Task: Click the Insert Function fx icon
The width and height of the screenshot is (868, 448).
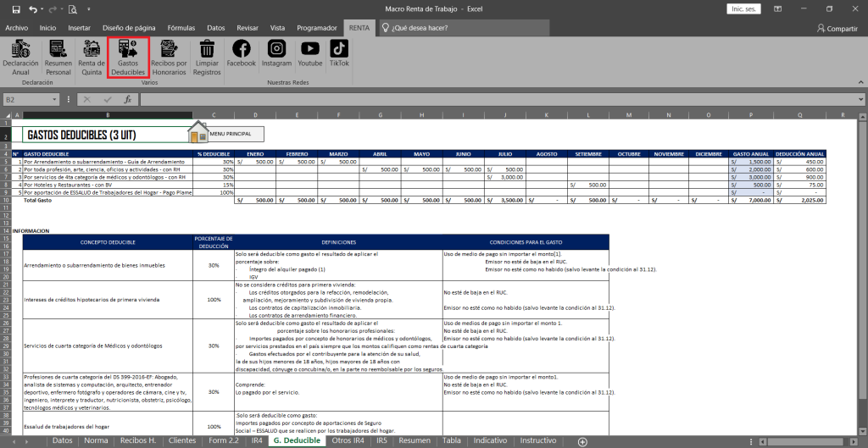Action: (x=127, y=100)
